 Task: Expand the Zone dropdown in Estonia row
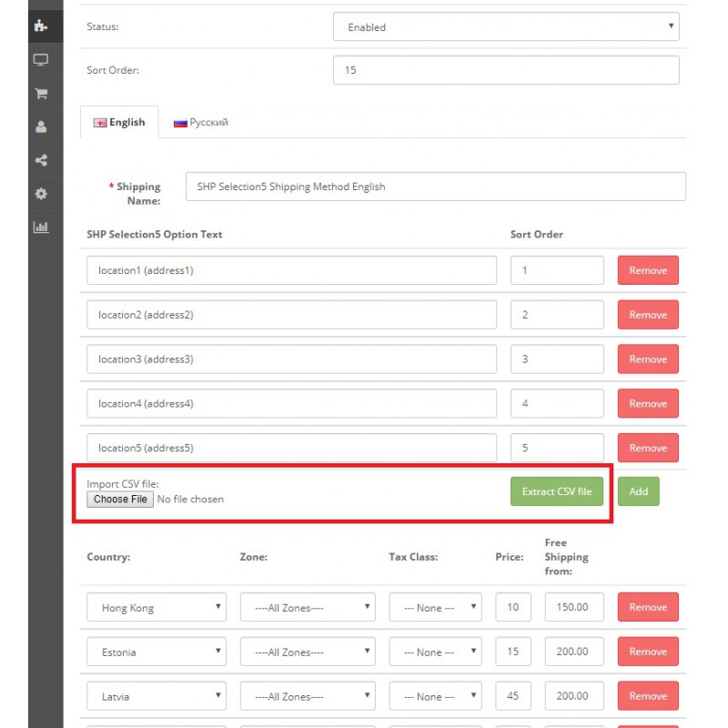(308, 652)
